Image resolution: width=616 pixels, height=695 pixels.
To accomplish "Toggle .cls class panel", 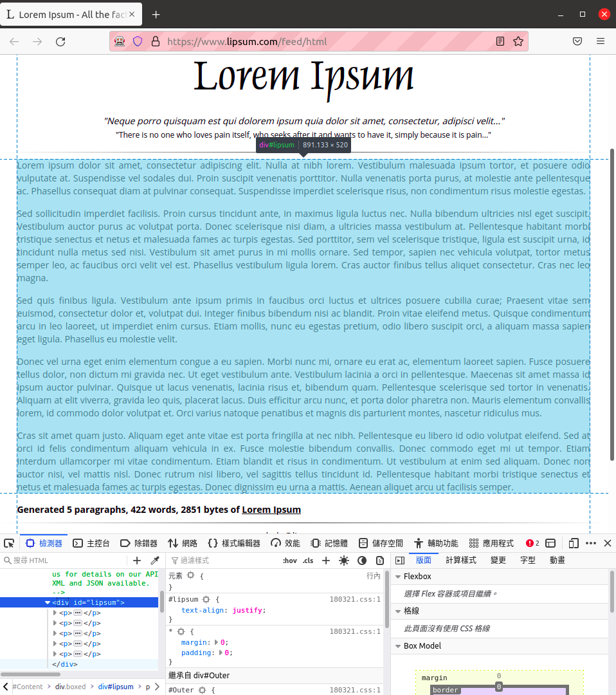I will 308,561.
